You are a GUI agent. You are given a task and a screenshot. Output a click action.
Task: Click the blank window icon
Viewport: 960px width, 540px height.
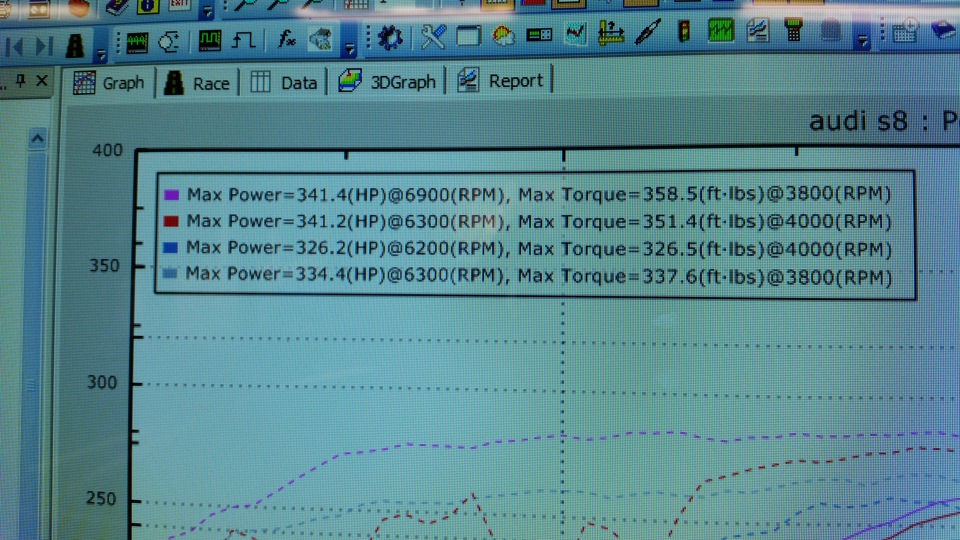click(468, 36)
